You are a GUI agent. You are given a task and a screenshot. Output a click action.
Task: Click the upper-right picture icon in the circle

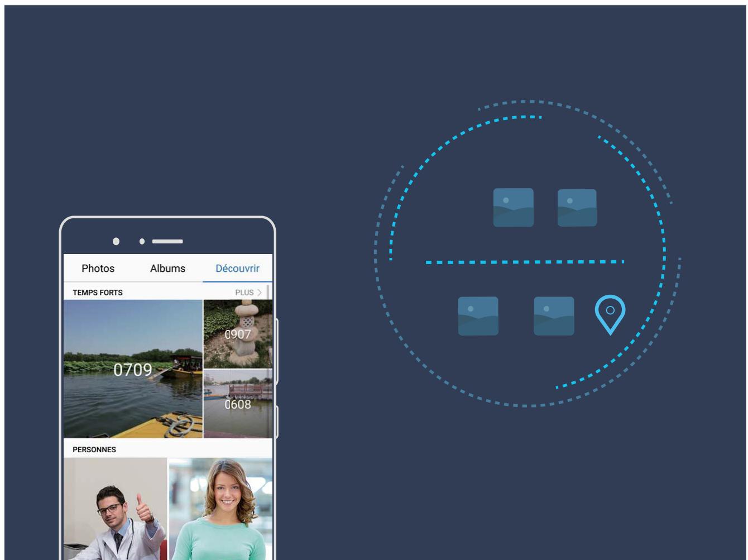[577, 208]
